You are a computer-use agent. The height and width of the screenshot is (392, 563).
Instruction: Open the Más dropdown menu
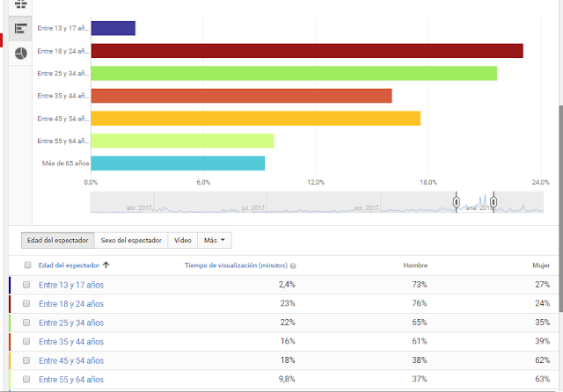(216, 240)
